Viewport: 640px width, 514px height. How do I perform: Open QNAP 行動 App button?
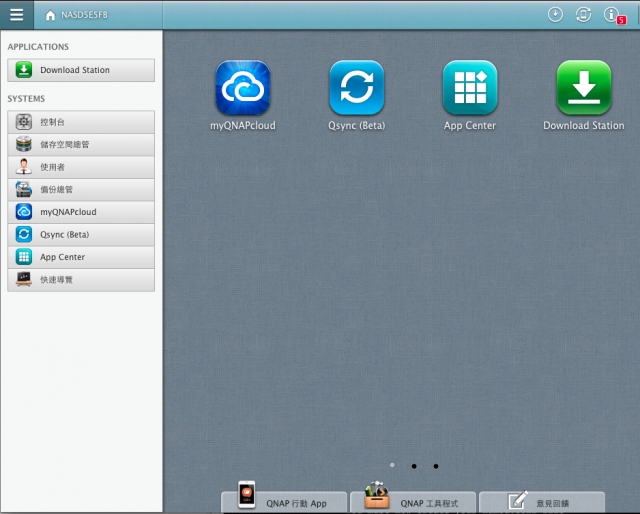click(x=284, y=502)
